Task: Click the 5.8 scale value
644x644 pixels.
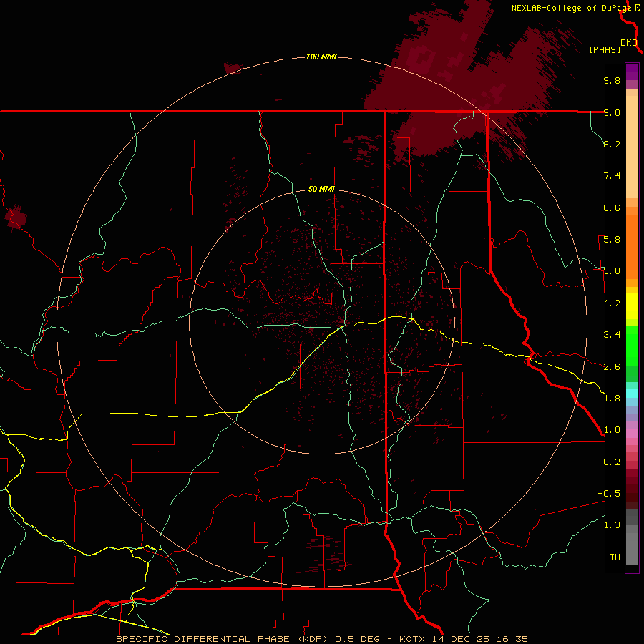Action: click(612, 240)
